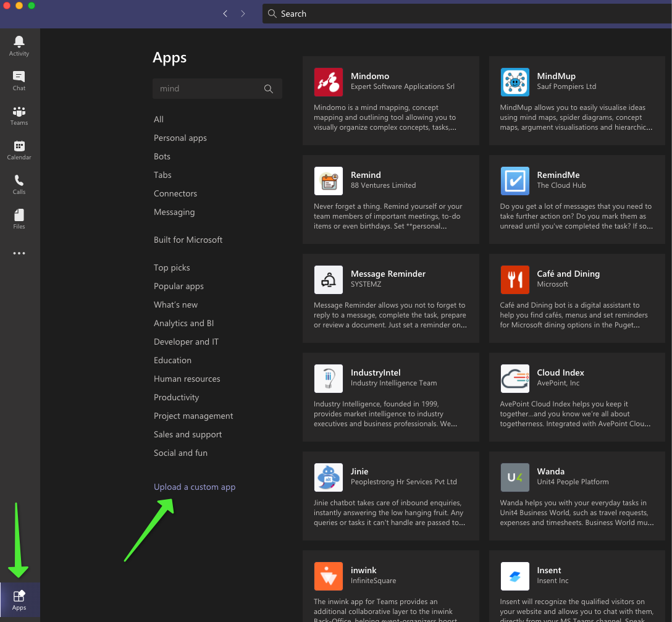672x622 pixels.
Task: Open Productivity category
Action: pos(176,397)
